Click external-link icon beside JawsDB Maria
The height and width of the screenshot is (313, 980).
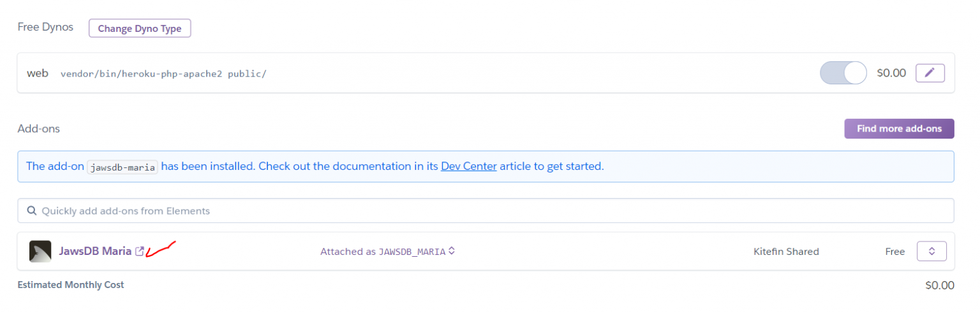click(140, 251)
